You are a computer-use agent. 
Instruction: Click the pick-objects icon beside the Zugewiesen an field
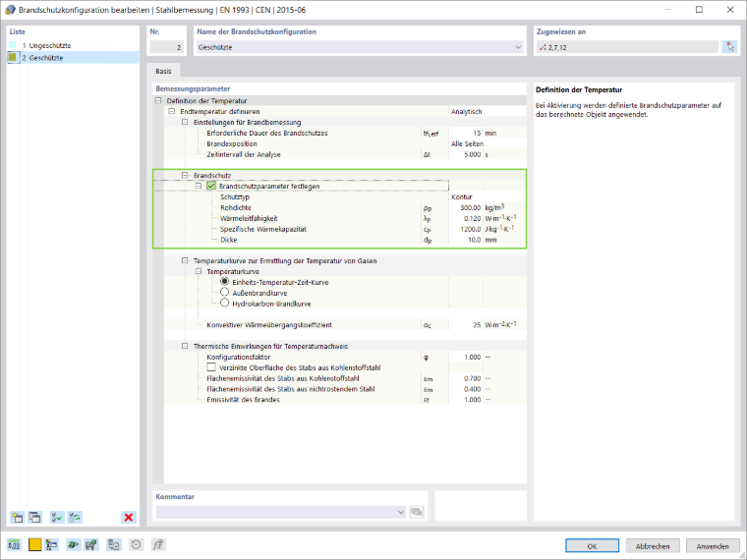coord(730,47)
